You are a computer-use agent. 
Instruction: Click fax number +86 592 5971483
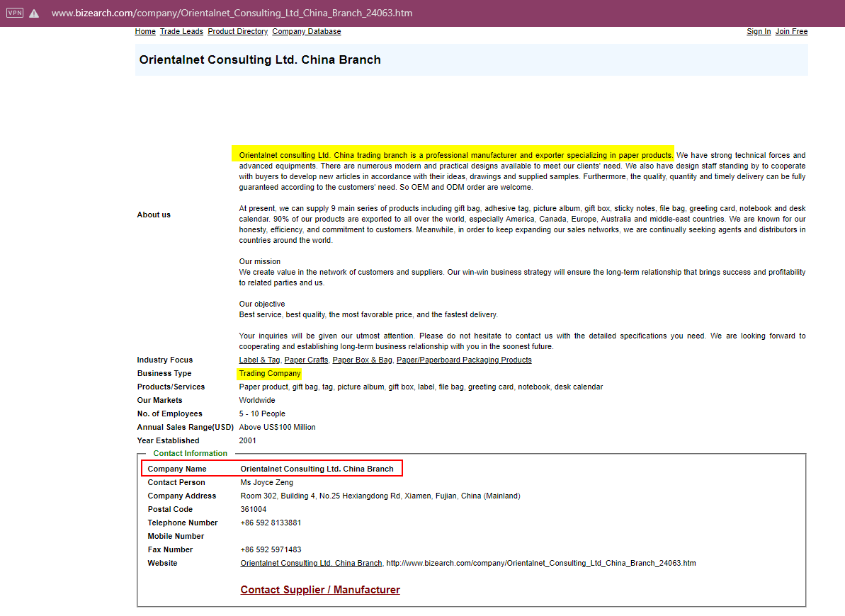(x=271, y=549)
